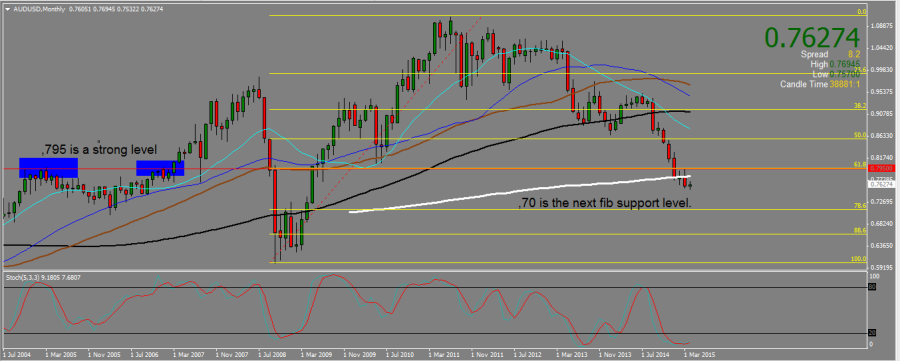The image size is (900, 361).
Task: Click the 1 Mar 2007 date label
Action: click(188, 354)
